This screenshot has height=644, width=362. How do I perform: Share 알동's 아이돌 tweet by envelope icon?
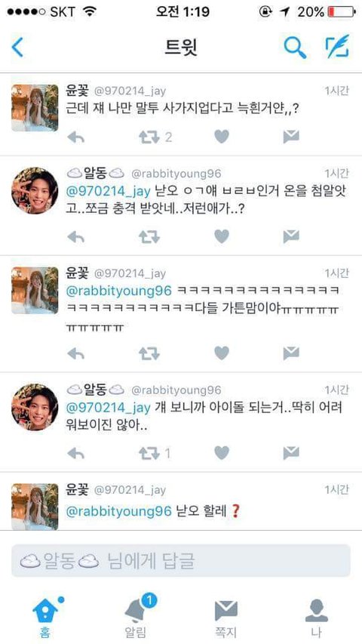click(291, 453)
